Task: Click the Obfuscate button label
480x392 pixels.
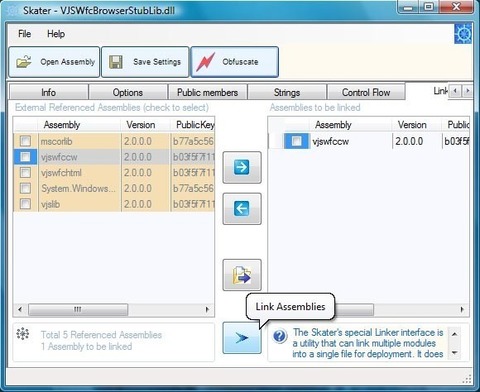Action: pos(240,62)
